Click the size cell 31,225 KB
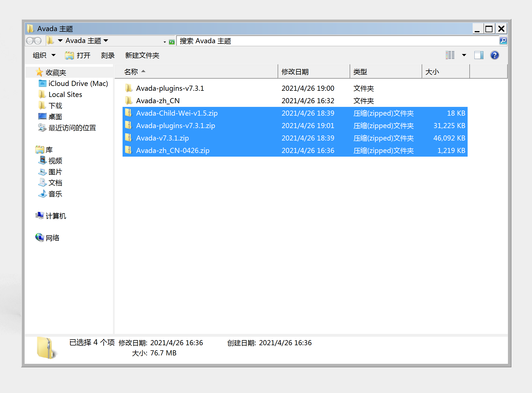Viewport: 532px width, 393px height. tap(449, 126)
